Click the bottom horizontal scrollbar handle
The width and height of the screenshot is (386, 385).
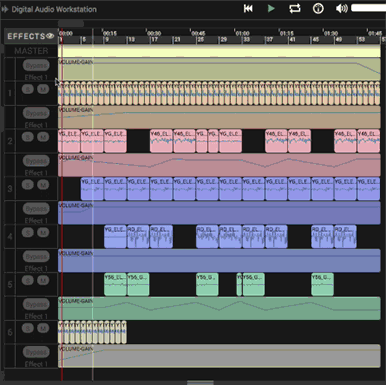[200, 383]
